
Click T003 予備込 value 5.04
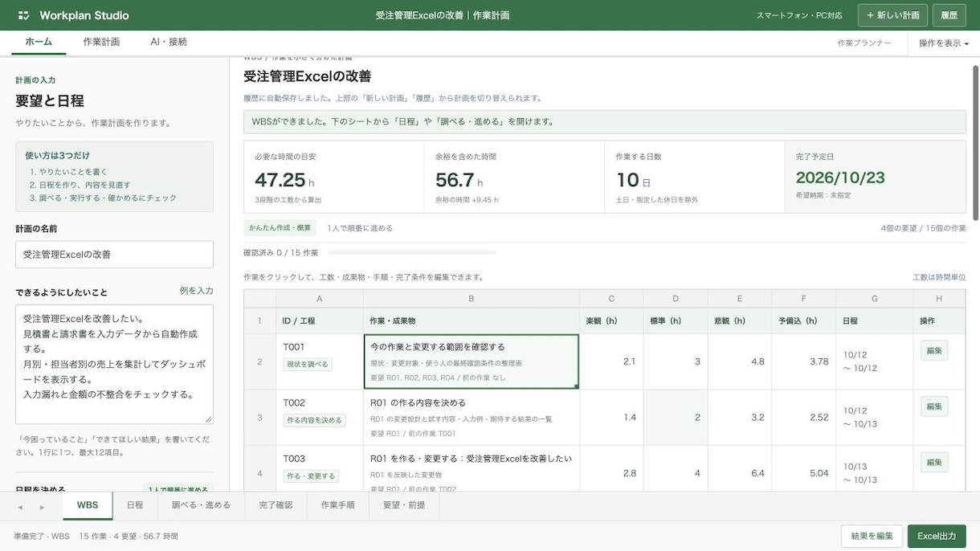click(x=804, y=470)
